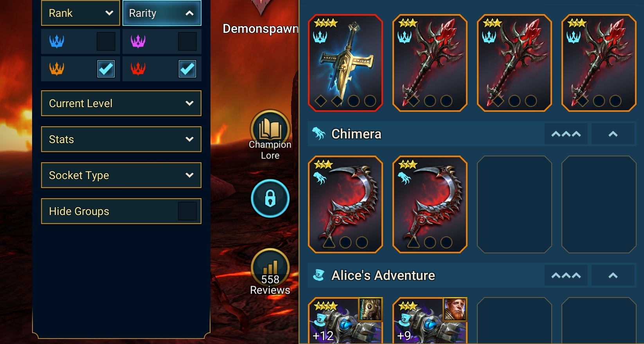The height and width of the screenshot is (344, 644).
Task: Select the first Chimera scythe relic
Action: tap(345, 204)
